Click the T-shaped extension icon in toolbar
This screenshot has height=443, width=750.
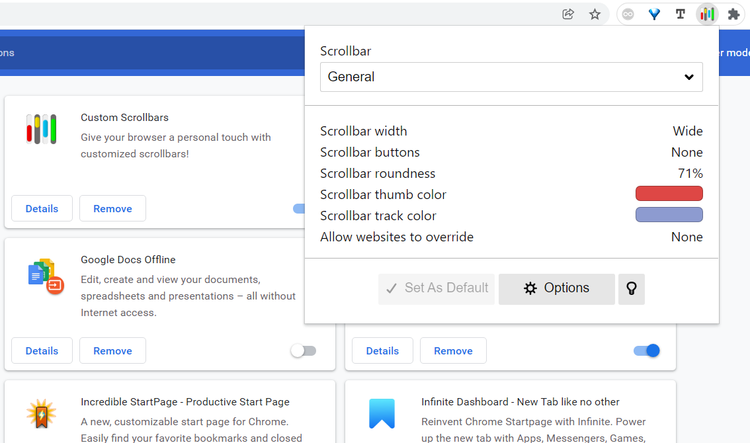(681, 14)
